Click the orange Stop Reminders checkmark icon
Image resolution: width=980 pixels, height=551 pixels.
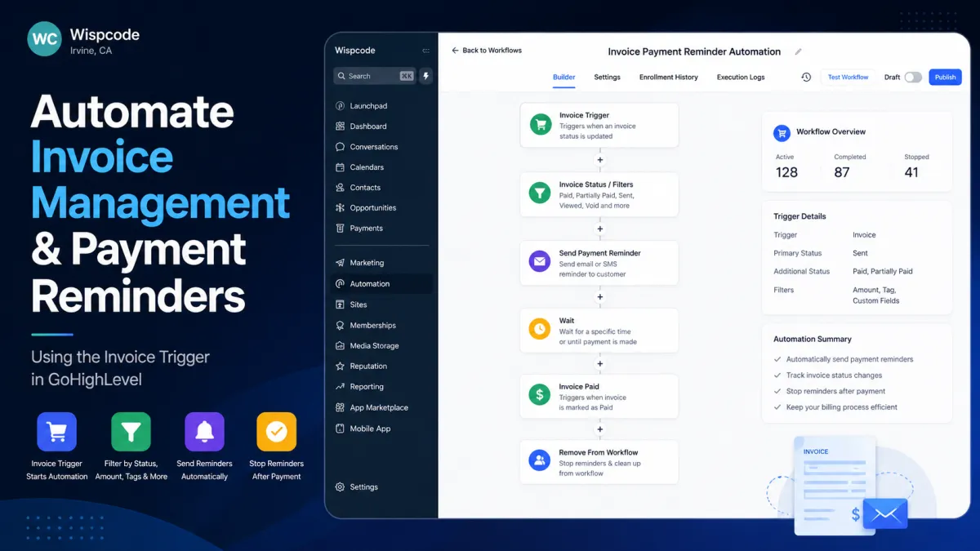point(276,433)
